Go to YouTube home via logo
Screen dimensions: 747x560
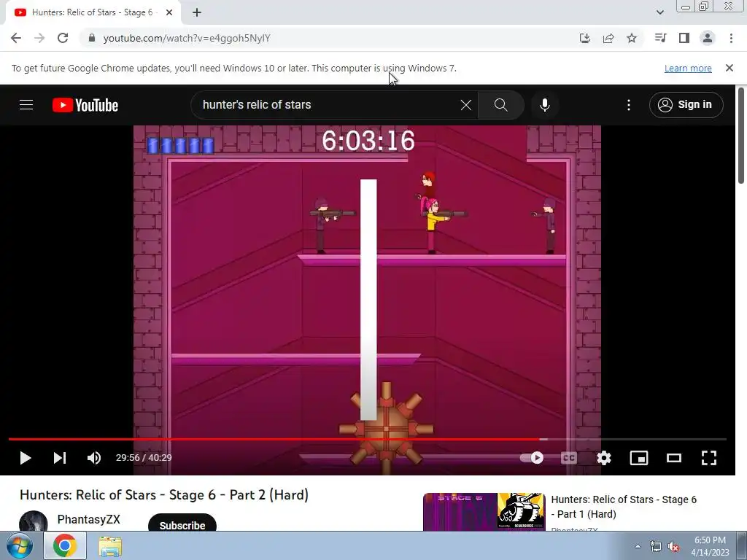(85, 105)
